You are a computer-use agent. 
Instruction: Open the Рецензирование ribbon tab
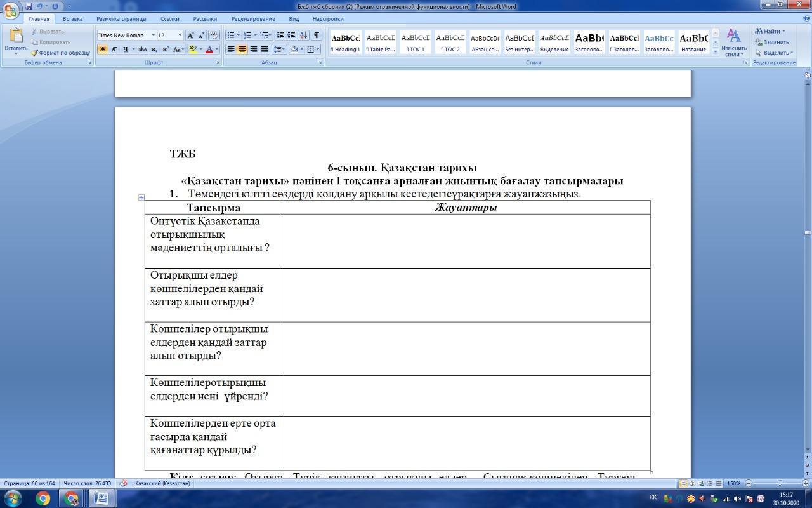(253, 19)
